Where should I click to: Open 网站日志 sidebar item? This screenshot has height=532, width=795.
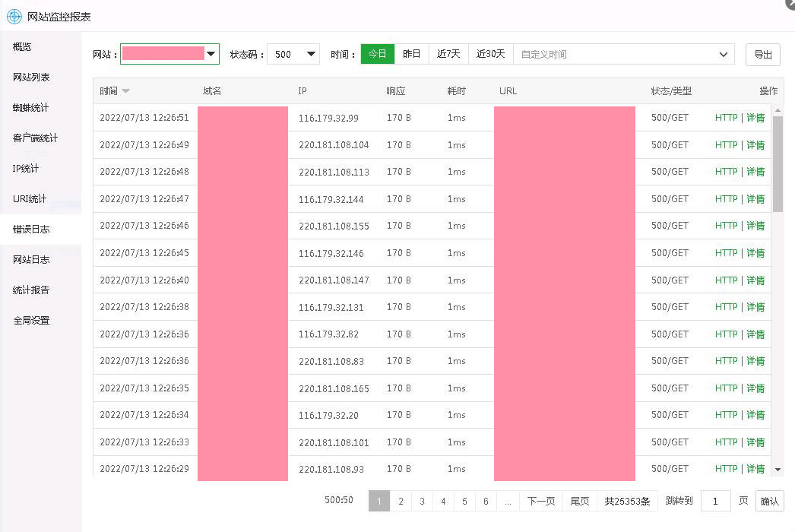click(x=31, y=260)
